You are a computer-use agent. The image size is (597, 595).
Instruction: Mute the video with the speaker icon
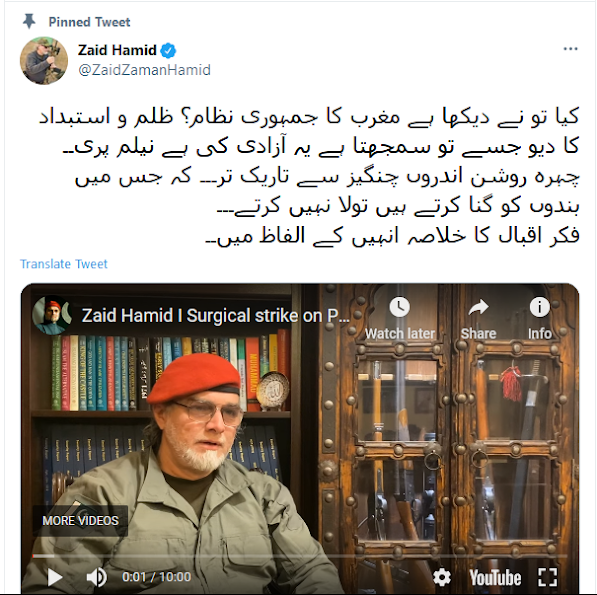[x=96, y=577]
